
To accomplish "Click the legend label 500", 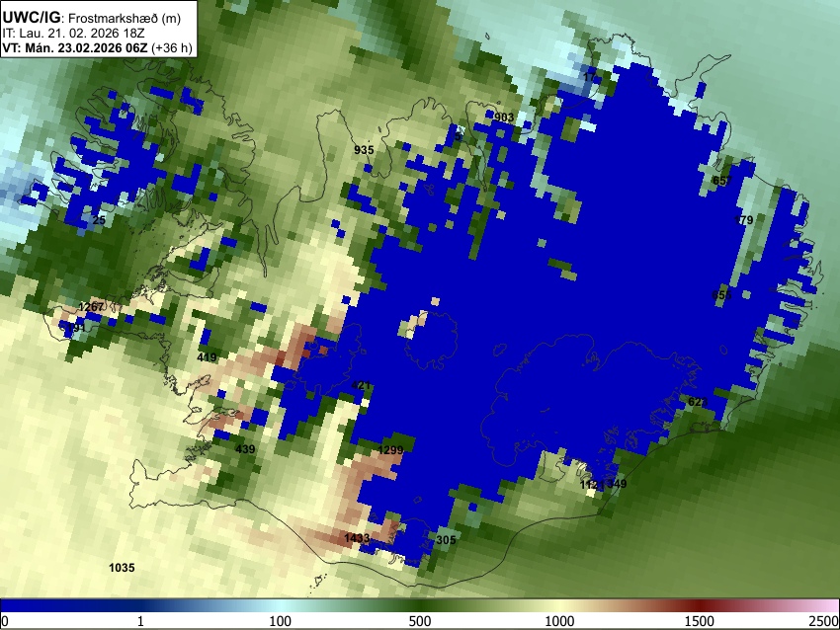I will (x=420, y=621).
